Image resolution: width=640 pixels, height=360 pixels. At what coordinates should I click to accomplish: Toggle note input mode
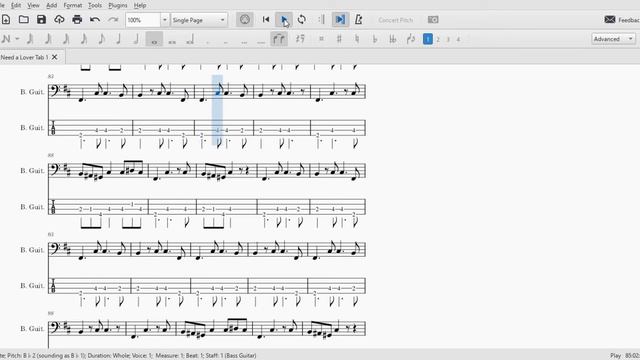6,39
